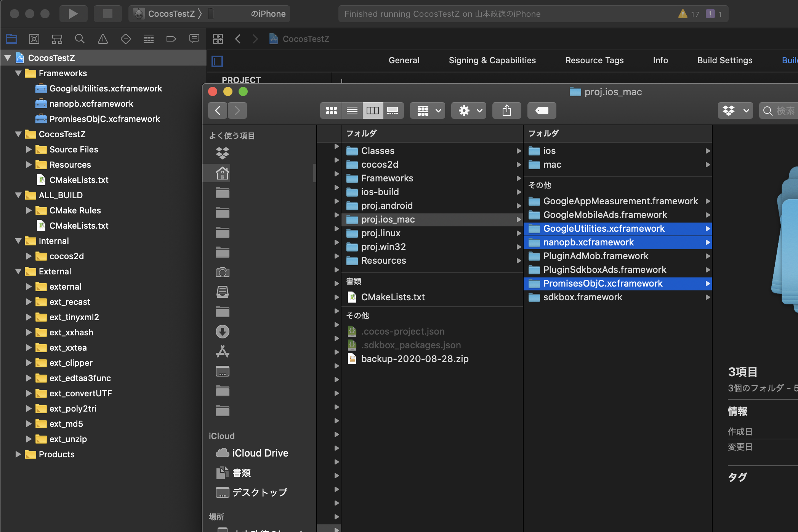Collapse the Frameworks group in navigator

(x=18, y=73)
